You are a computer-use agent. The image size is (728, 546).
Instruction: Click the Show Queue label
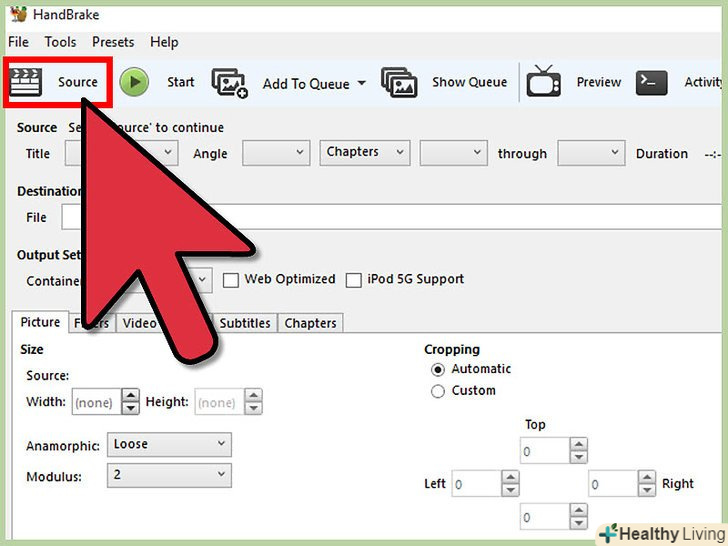coord(469,82)
